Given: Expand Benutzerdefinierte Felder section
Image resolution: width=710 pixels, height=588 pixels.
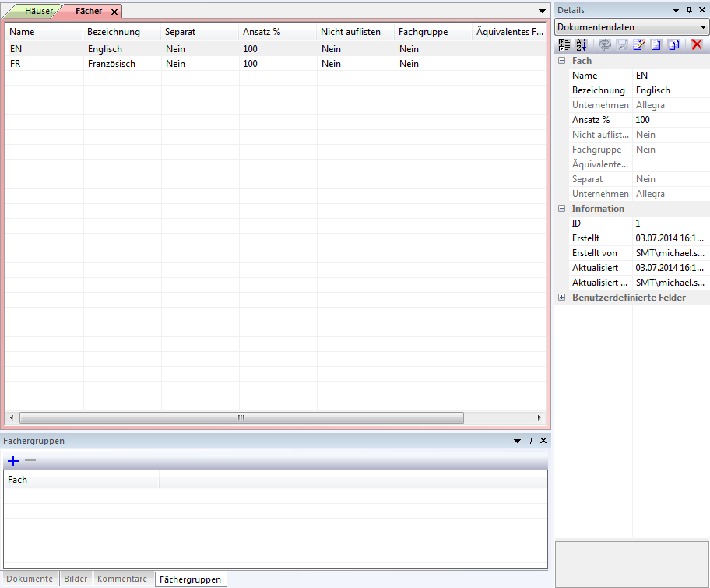Looking at the screenshot, I should 562,298.
